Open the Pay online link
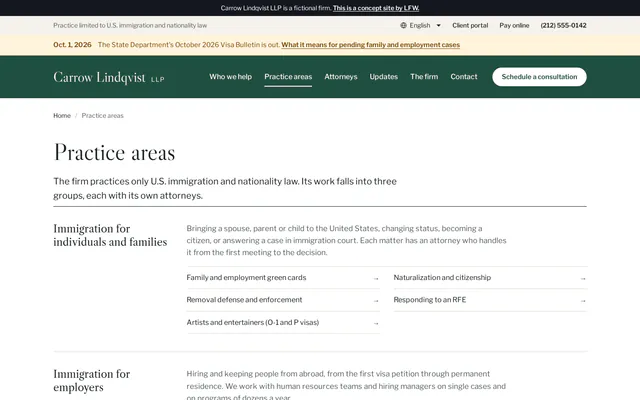 [514, 25]
